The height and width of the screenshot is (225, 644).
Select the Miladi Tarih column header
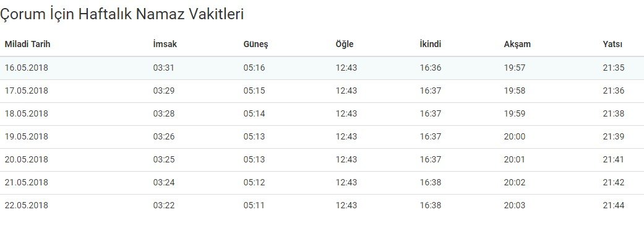point(27,44)
